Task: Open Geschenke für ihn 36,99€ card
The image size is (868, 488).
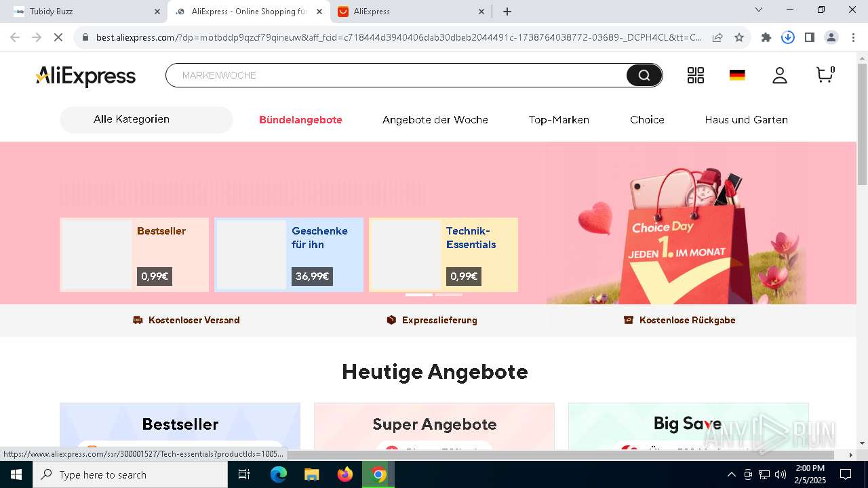Action: point(289,255)
